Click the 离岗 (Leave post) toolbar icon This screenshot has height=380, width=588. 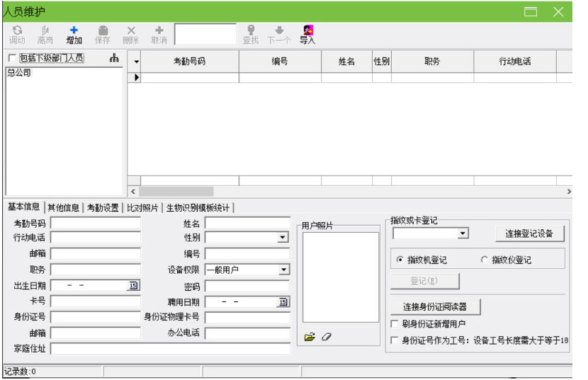click(45, 35)
